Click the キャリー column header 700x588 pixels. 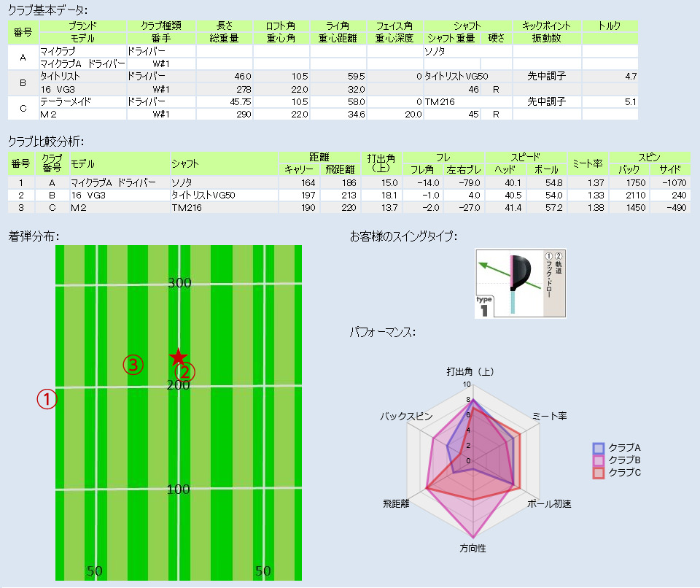[x=299, y=169]
